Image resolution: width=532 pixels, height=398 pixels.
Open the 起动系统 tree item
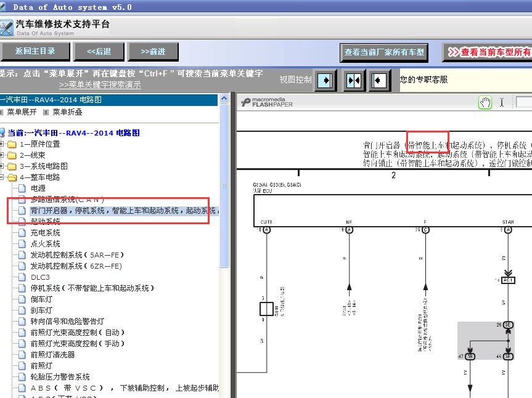[45, 222]
